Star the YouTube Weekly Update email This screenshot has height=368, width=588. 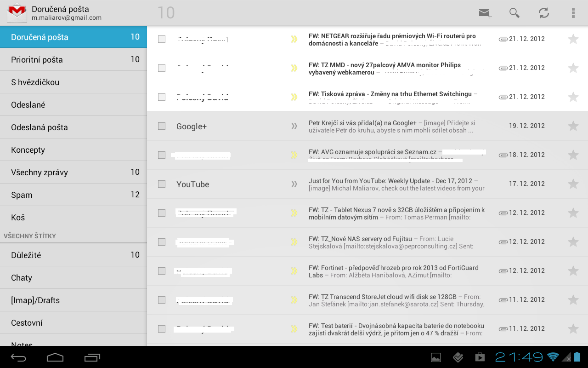(573, 184)
